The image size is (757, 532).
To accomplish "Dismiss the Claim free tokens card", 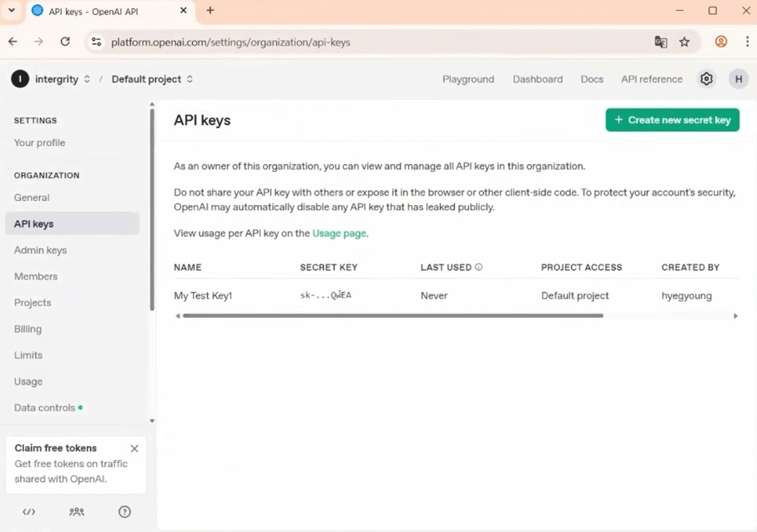I will coord(134,449).
